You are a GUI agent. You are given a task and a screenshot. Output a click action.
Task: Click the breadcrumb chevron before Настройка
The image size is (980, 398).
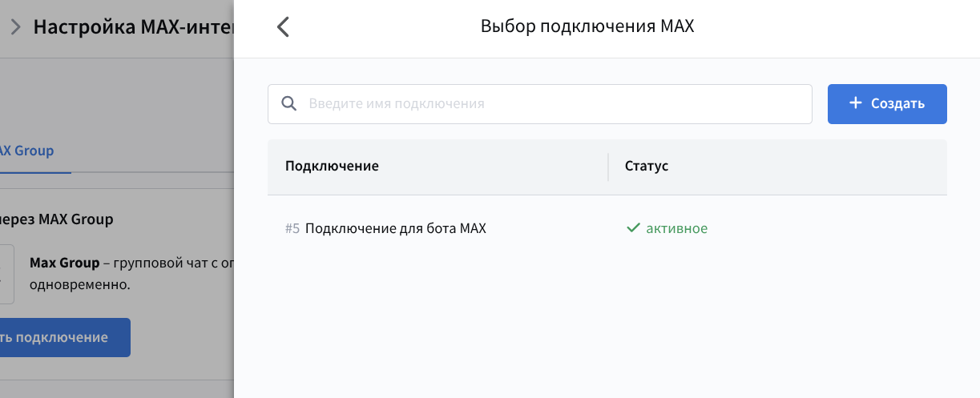(x=15, y=26)
